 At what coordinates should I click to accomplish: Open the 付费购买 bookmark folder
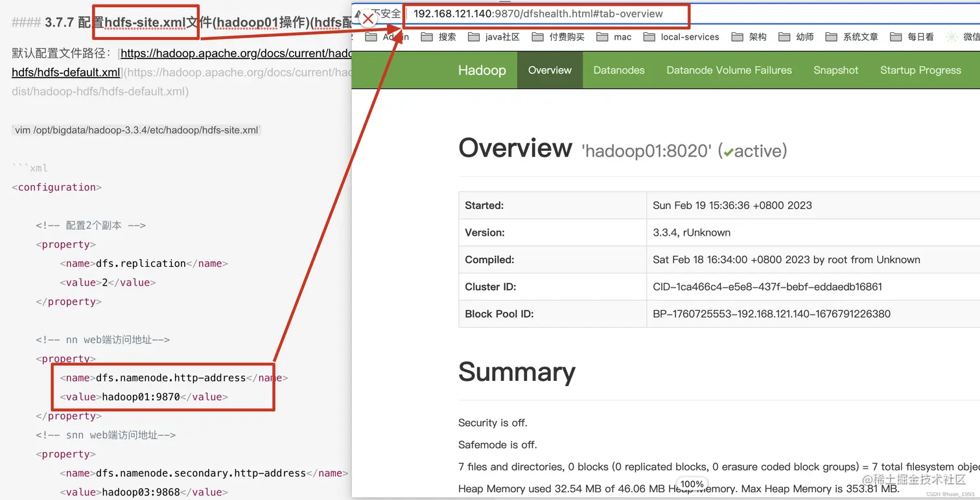pyautogui.click(x=558, y=37)
